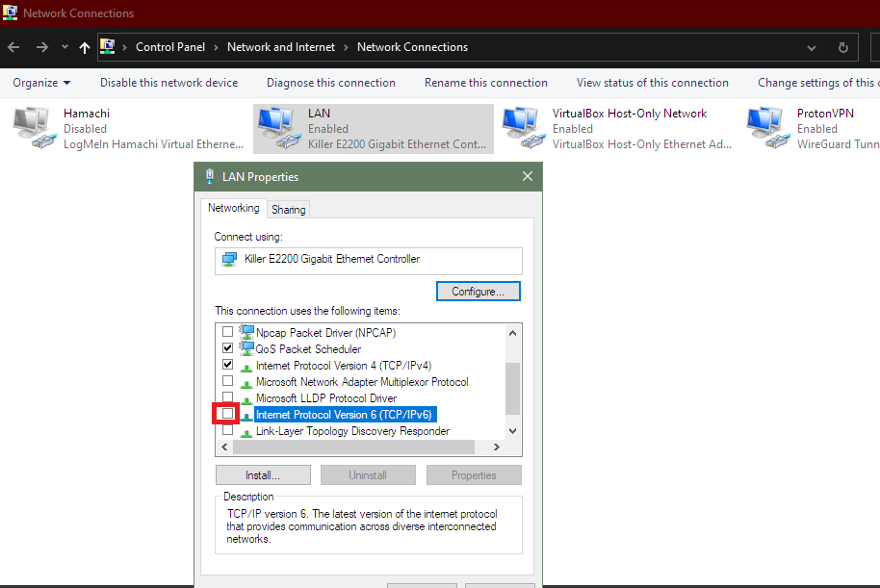Select Npcap Packet Driver (NPCAP) text
Image resolution: width=880 pixels, height=588 pixels.
coord(325,333)
